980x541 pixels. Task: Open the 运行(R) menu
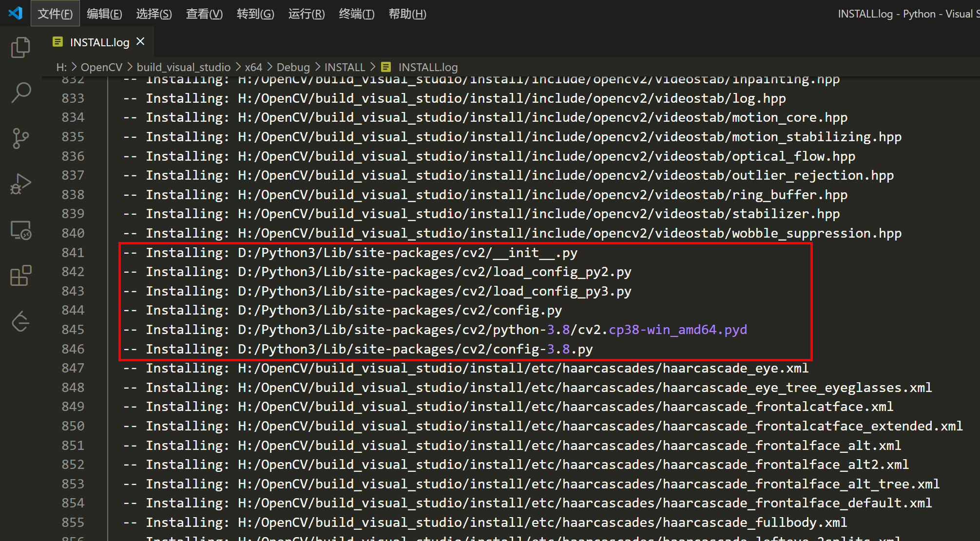[x=306, y=14]
